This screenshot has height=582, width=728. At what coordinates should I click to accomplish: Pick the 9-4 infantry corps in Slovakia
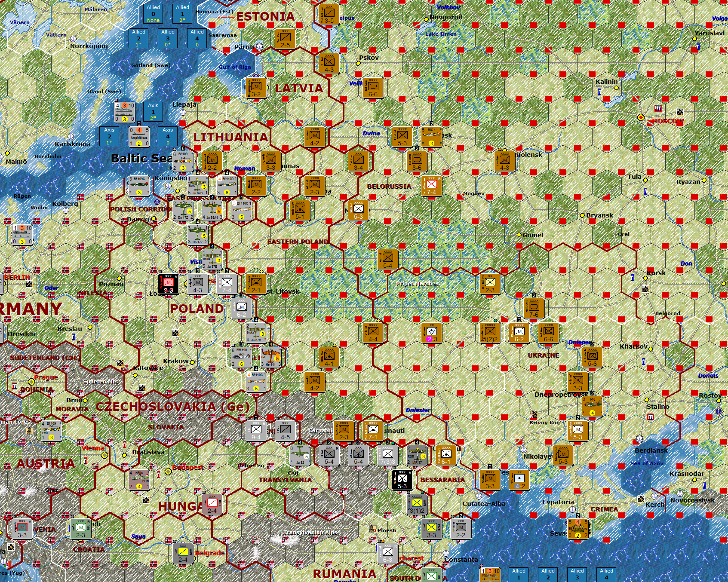coord(256,431)
